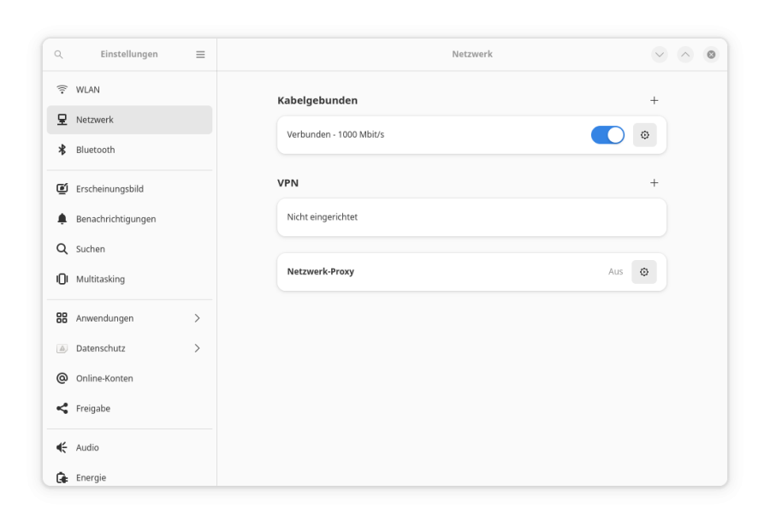Click the Netzwerk computer icon in sidebar

click(x=62, y=120)
